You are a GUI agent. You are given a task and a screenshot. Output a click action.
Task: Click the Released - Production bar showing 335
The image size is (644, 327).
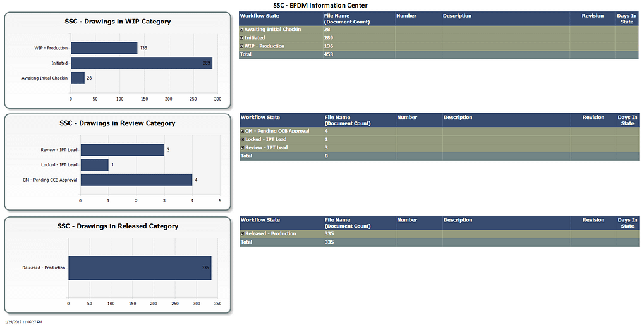pyautogui.click(x=140, y=268)
